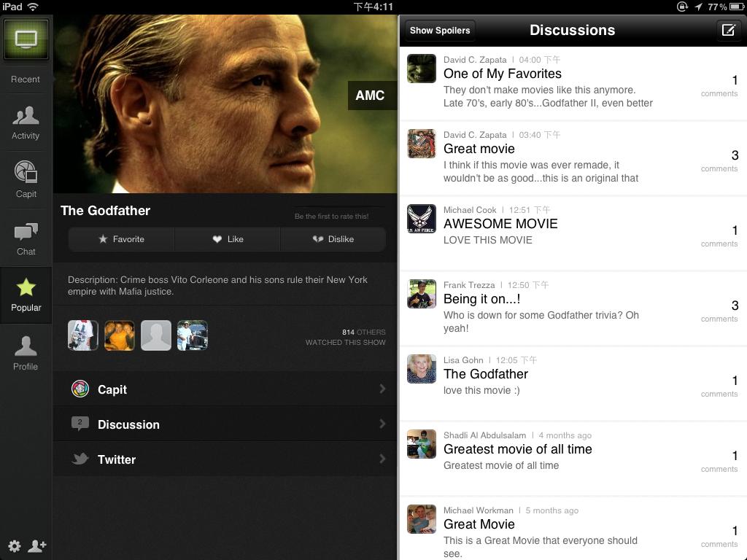Viewport: 747px width, 560px height.
Task: Open first watcher avatar with white shirt
Action: pos(83,335)
